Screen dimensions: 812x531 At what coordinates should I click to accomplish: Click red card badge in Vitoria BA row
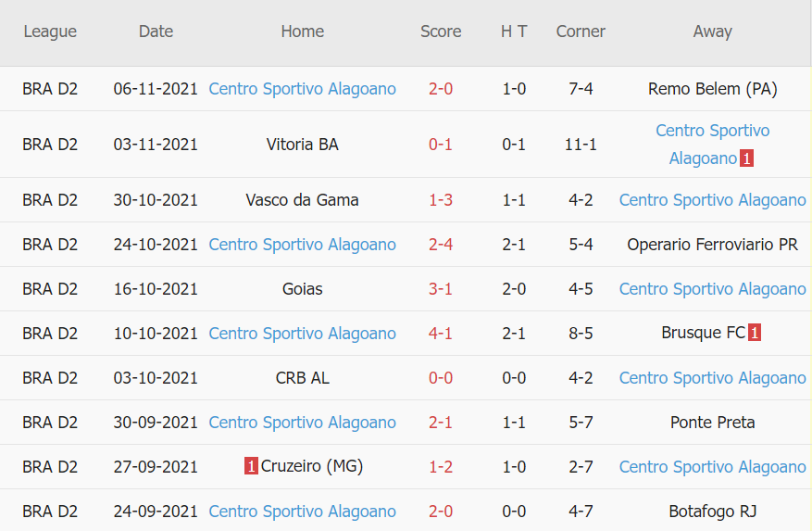pos(746,158)
